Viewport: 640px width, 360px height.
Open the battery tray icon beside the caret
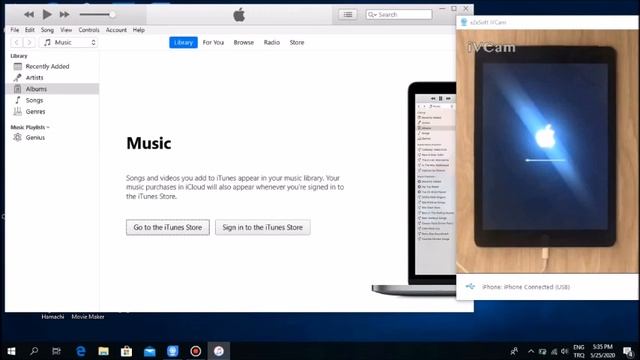pos(542,351)
